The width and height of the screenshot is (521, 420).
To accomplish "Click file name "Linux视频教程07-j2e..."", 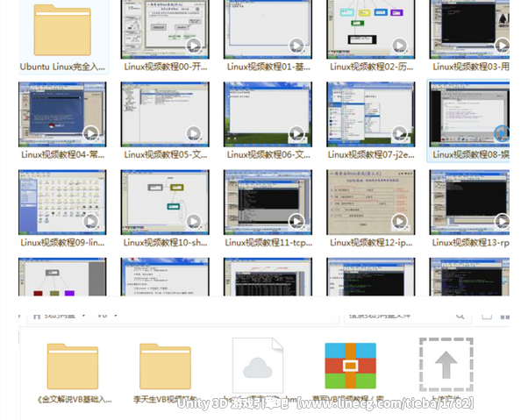I will 371,154.
